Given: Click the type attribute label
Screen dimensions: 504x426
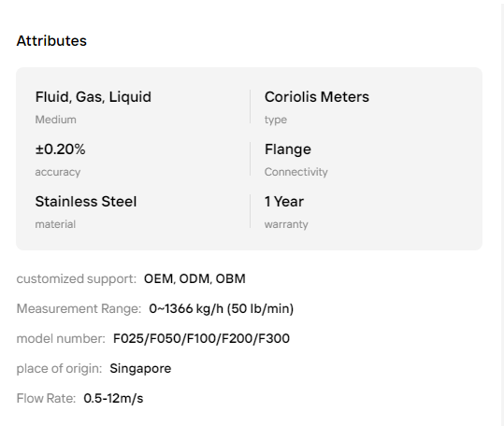Looking at the screenshot, I should 276,120.
